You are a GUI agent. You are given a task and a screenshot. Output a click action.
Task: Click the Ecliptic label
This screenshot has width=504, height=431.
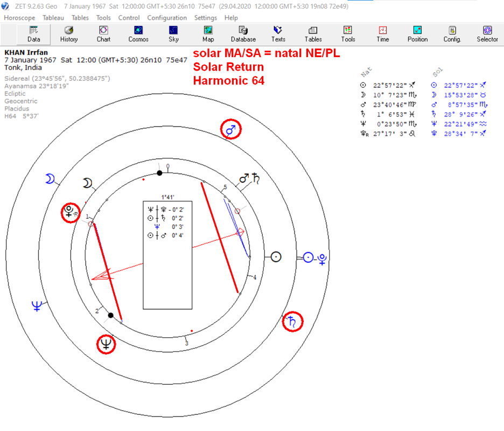pyautogui.click(x=15, y=94)
